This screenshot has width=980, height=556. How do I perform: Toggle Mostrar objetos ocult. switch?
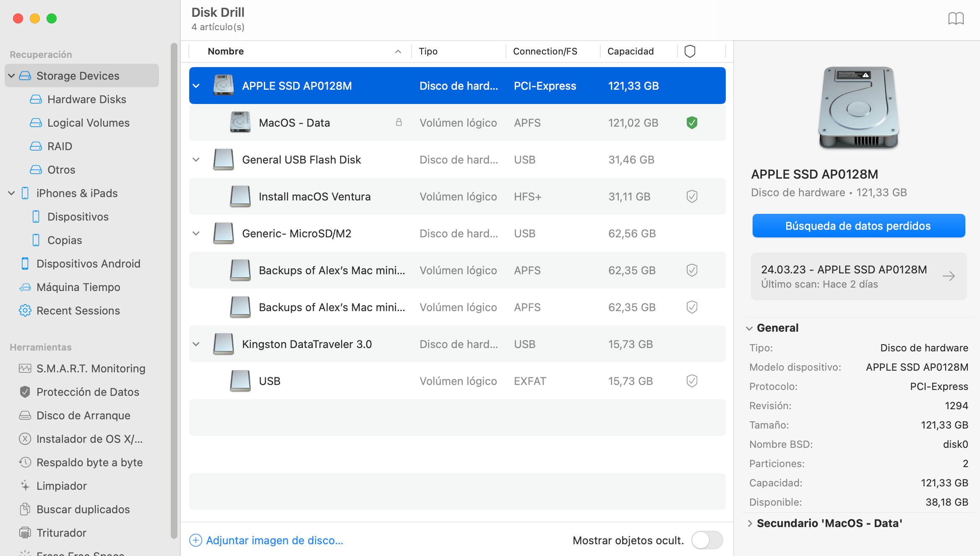coord(707,540)
